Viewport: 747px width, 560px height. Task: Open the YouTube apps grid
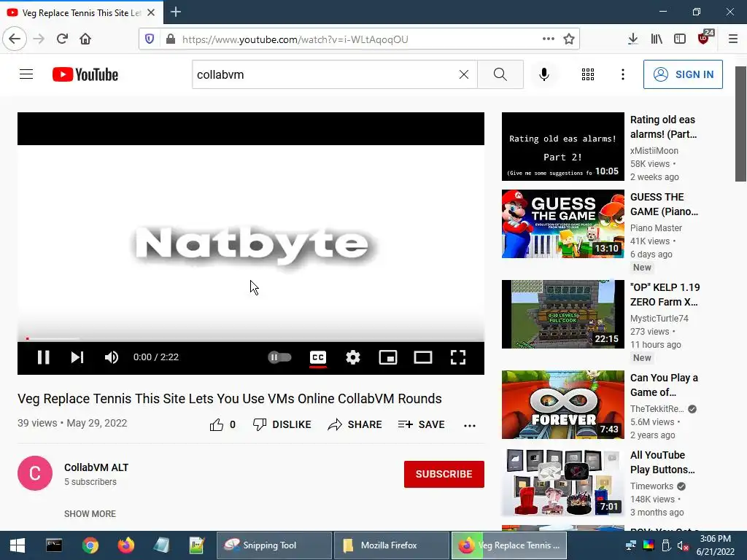point(588,74)
